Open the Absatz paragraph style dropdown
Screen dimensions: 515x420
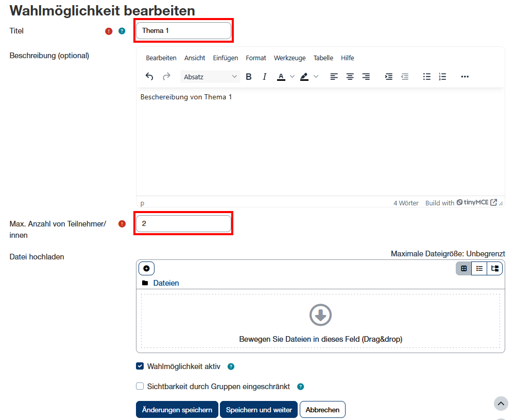tap(211, 77)
